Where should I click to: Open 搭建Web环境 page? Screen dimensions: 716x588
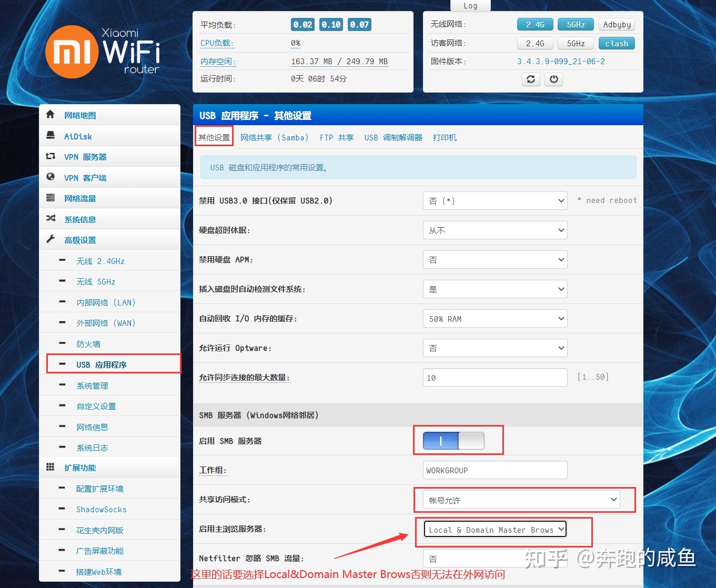point(99,572)
